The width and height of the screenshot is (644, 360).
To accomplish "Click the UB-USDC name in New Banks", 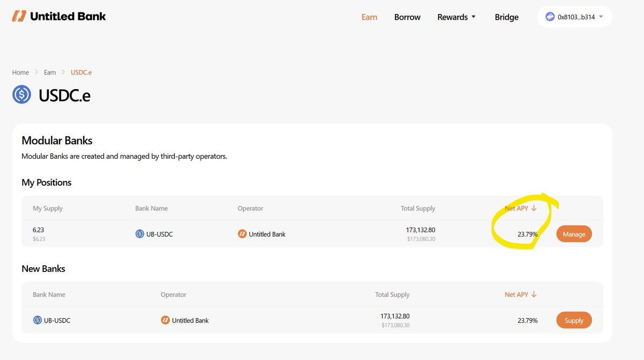I will point(57,320).
